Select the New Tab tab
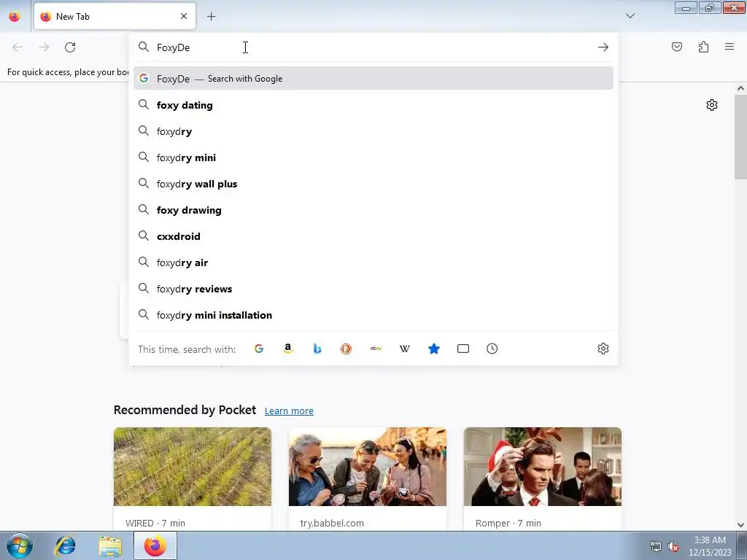The image size is (747, 560). [115, 17]
